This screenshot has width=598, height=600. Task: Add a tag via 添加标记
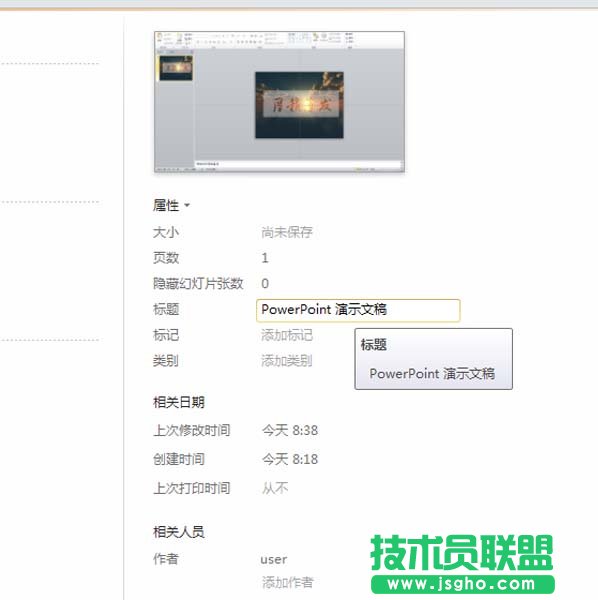287,335
